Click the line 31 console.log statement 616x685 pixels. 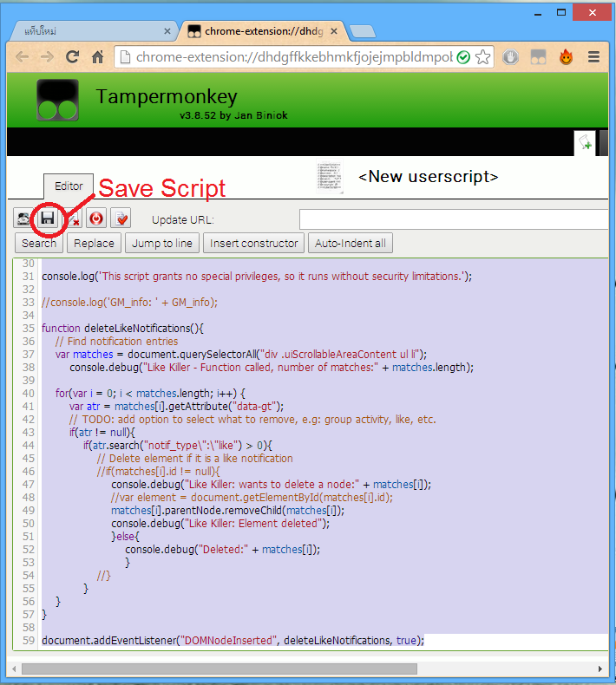(x=257, y=276)
